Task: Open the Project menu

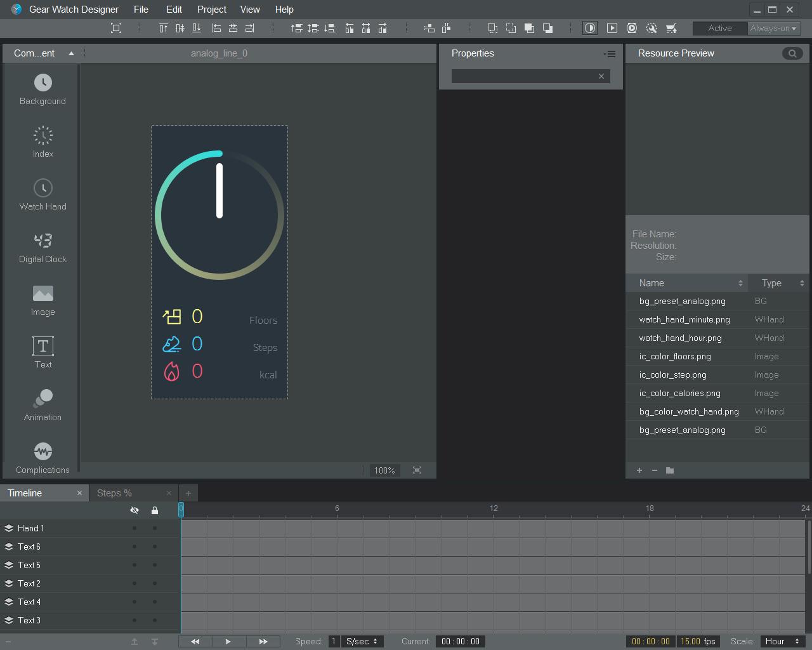Action: coord(211,10)
